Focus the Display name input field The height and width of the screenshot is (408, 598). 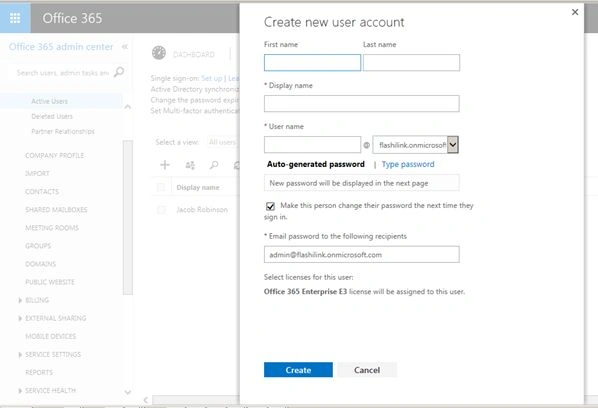(x=362, y=104)
